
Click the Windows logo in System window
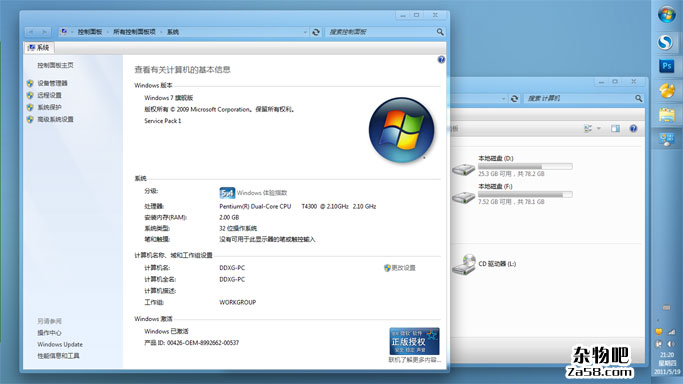point(401,130)
